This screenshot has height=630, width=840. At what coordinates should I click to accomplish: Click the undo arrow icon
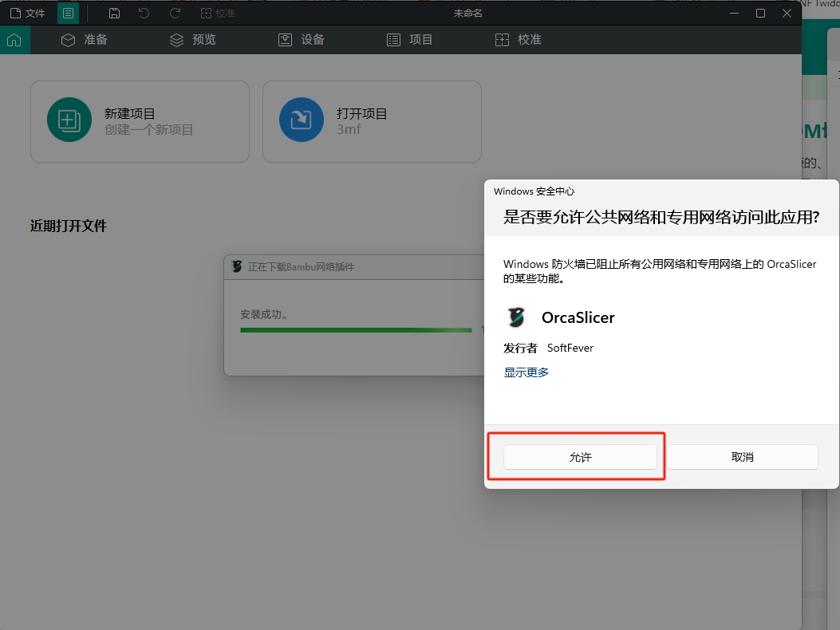click(x=144, y=13)
